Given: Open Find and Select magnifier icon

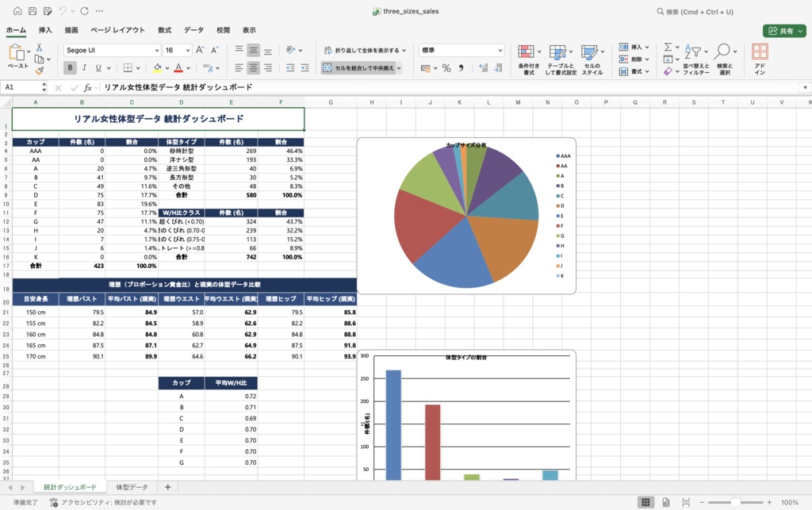Looking at the screenshot, I should pos(722,52).
